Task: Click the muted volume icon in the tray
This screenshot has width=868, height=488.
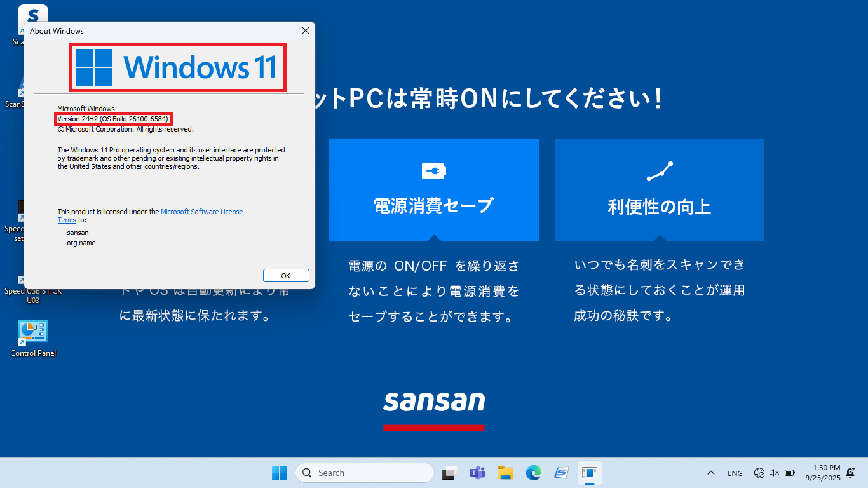Action: (x=774, y=473)
